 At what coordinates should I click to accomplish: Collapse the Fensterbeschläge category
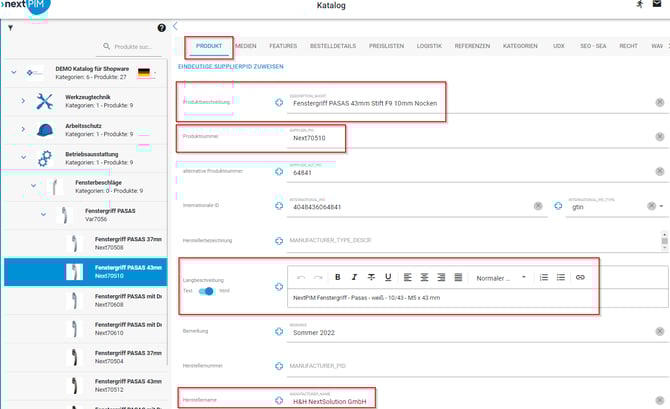click(33, 186)
